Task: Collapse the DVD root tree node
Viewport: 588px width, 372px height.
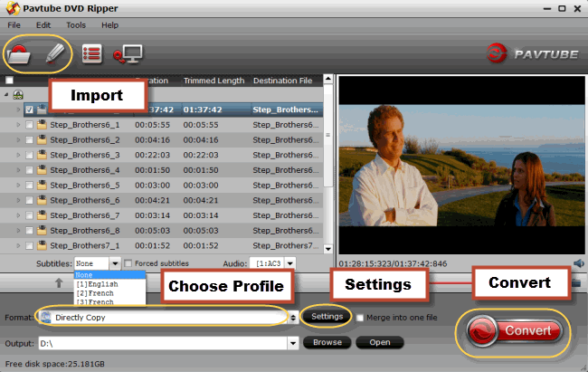Action: pos(6,95)
